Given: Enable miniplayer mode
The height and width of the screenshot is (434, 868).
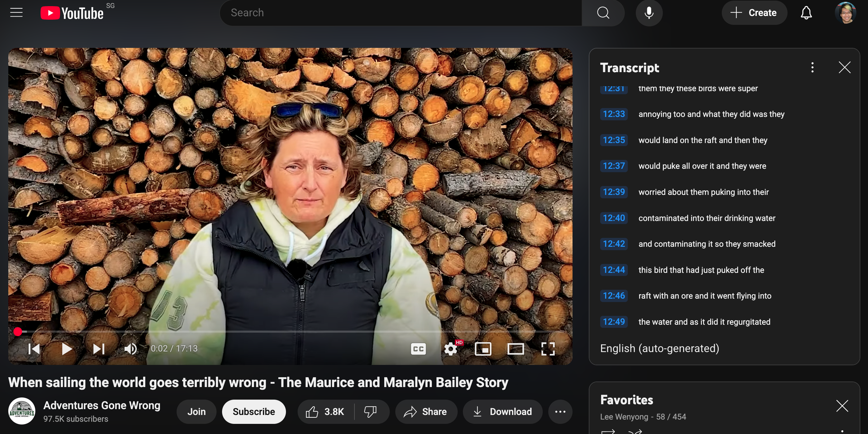Looking at the screenshot, I should (483, 349).
